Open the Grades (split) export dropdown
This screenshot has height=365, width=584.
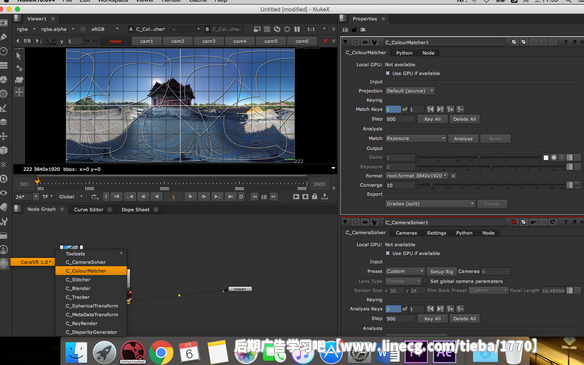point(430,204)
